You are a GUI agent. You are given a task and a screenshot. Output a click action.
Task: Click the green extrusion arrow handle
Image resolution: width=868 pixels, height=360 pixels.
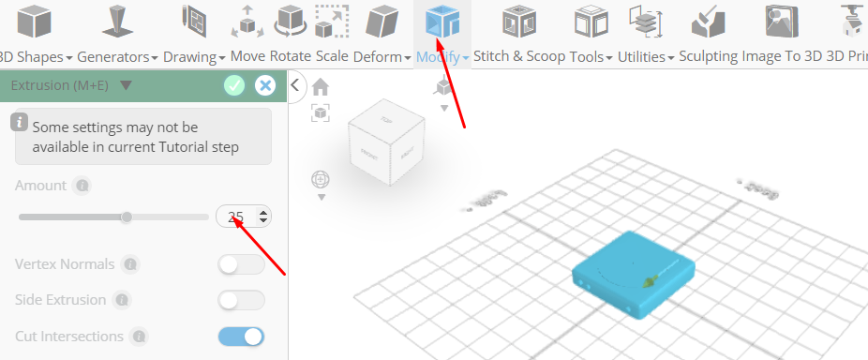tap(650, 281)
